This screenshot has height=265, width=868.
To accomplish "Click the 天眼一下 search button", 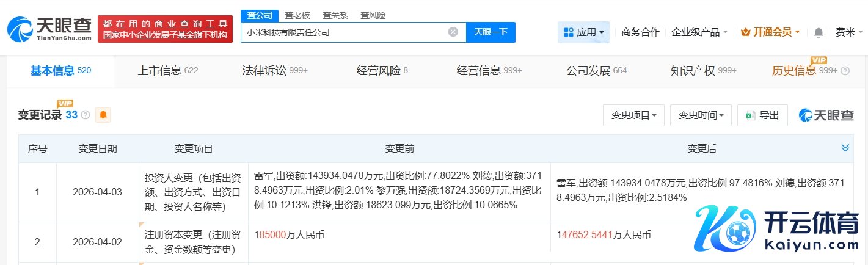I will click(x=491, y=32).
